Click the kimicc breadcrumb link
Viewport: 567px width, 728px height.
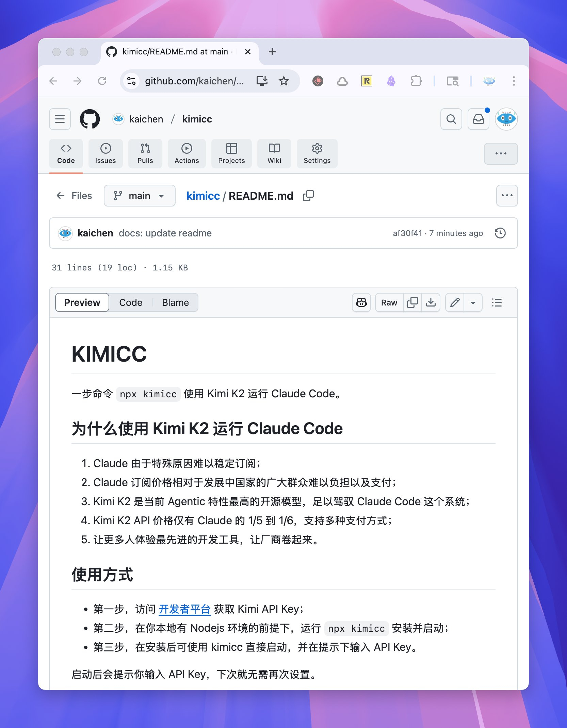tap(203, 196)
